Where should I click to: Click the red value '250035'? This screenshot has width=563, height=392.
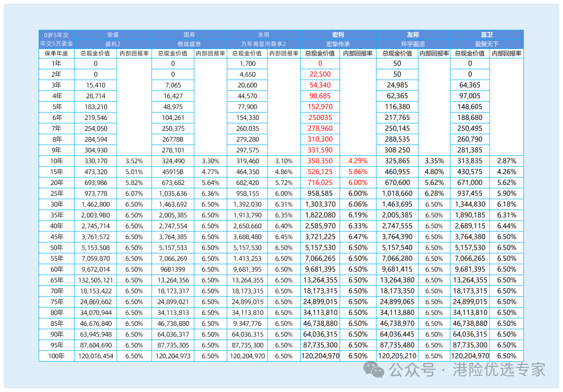(x=320, y=118)
